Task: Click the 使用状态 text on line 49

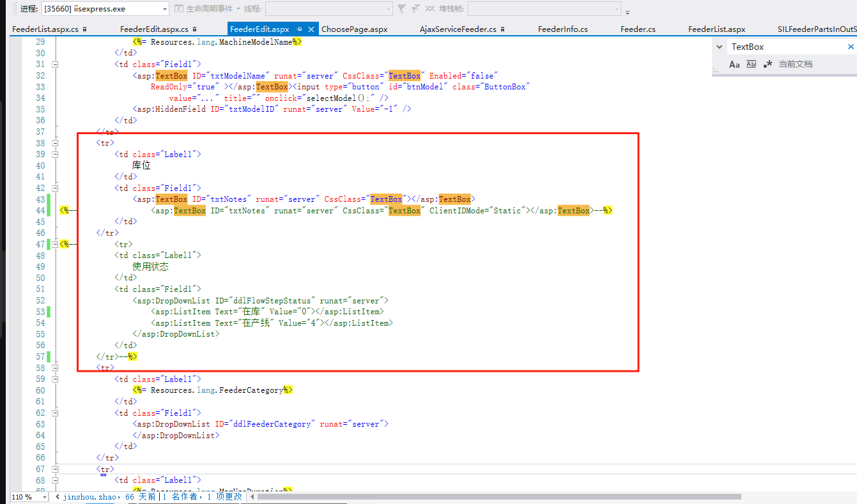Action: [x=151, y=266]
